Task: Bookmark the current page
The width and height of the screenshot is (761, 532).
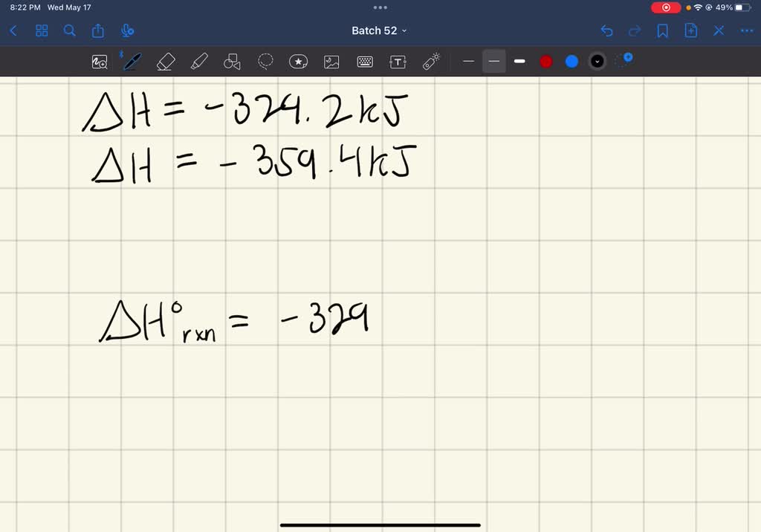Action: point(662,30)
